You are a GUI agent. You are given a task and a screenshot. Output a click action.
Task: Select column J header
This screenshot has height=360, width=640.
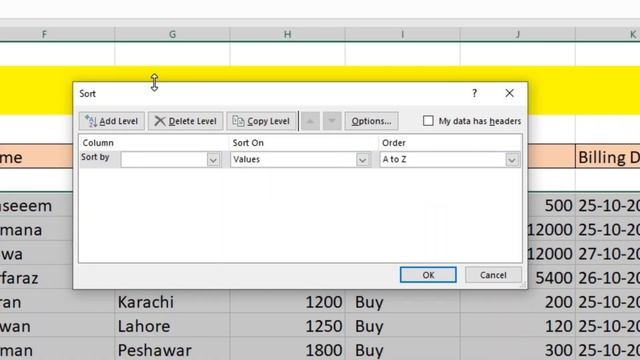tap(518, 34)
